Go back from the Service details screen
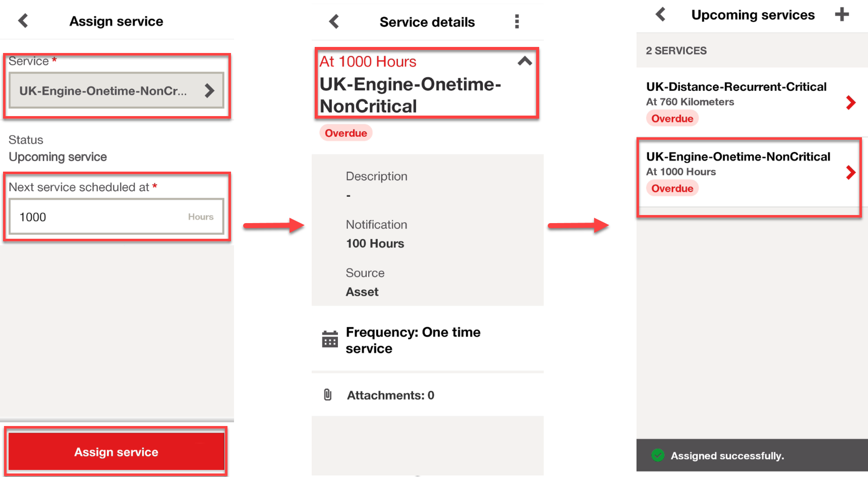The width and height of the screenshot is (868, 477). tap(334, 21)
